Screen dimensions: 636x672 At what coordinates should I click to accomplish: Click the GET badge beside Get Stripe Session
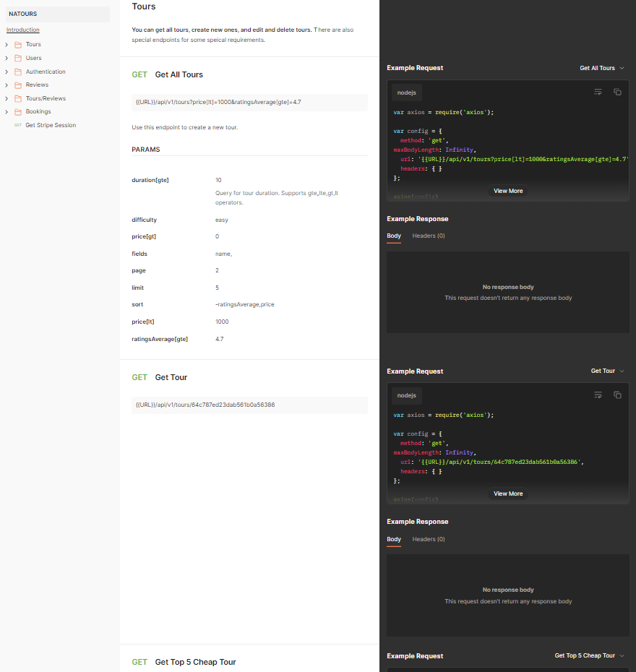point(17,125)
